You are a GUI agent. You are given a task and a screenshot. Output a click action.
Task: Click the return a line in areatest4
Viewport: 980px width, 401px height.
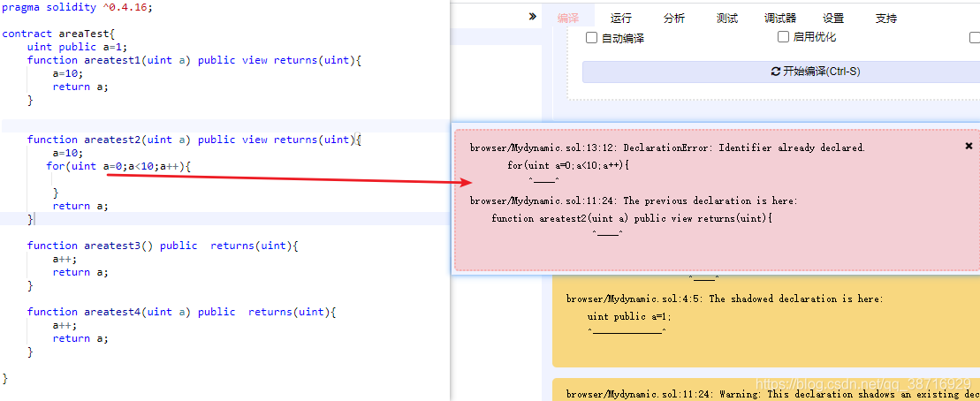80,338
